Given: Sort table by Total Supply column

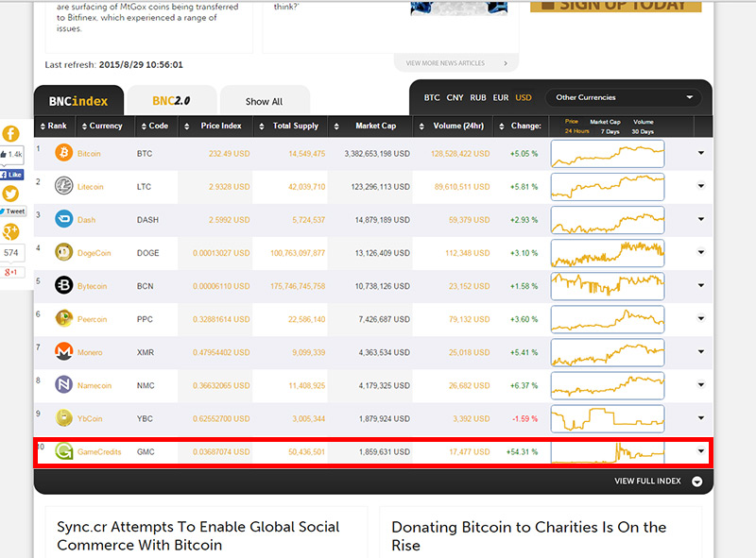Looking at the screenshot, I should click(289, 126).
